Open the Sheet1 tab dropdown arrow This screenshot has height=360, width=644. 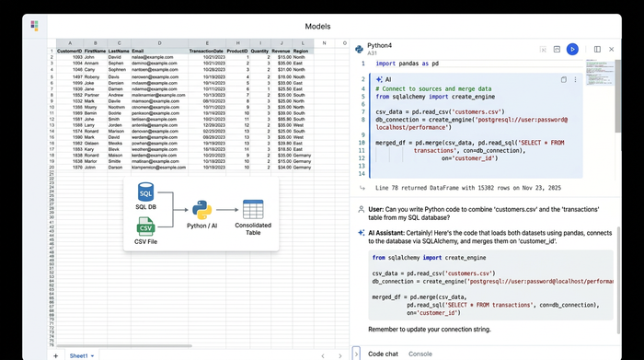click(x=92, y=356)
